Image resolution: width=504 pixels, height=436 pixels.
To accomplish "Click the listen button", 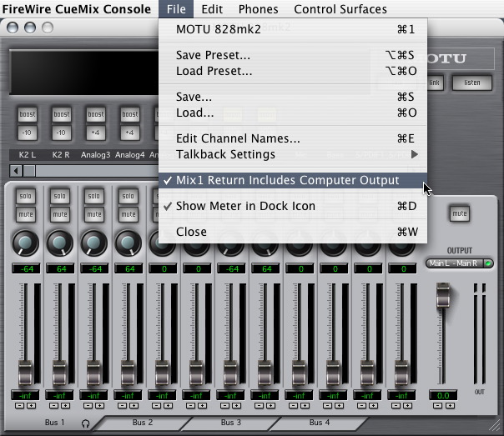I will 471,83.
